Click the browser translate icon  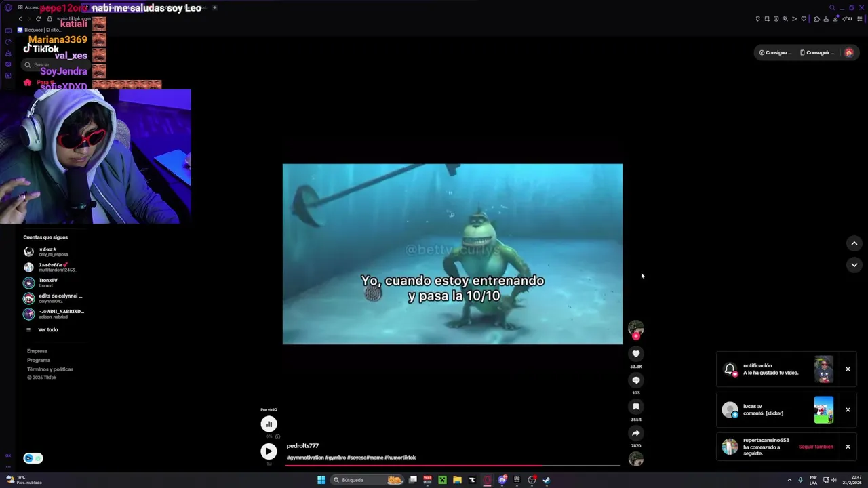click(785, 19)
